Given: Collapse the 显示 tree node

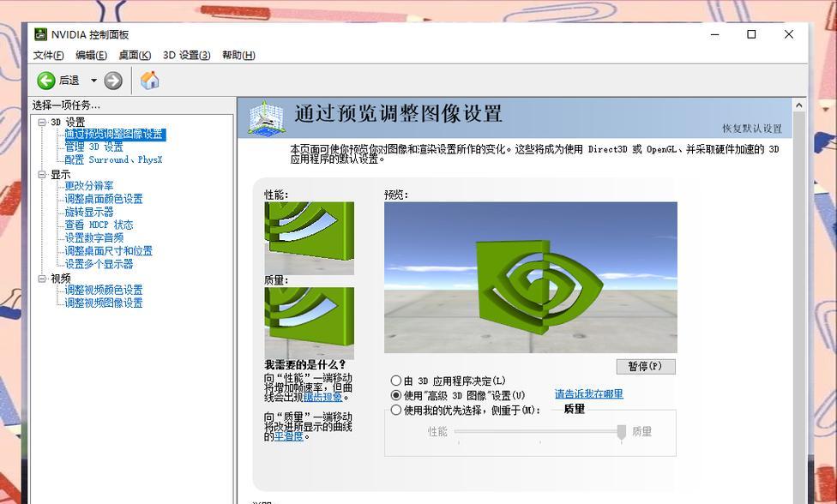Looking at the screenshot, I should (x=42, y=174).
